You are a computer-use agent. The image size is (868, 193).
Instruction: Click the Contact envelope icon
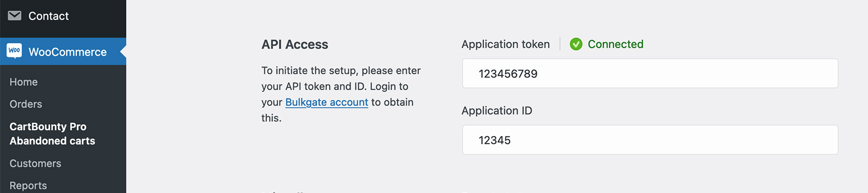coord(15,16)
